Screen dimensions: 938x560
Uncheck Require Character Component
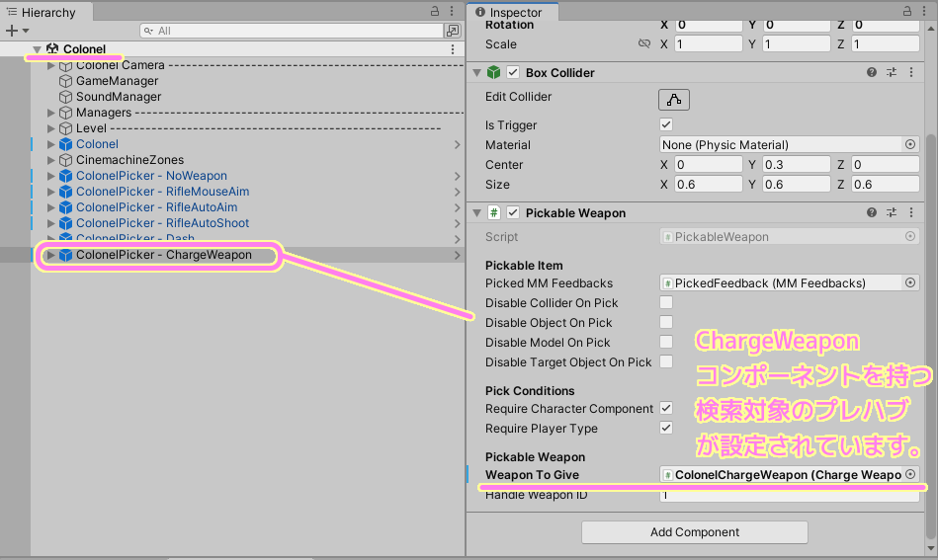tap(666, 408)
